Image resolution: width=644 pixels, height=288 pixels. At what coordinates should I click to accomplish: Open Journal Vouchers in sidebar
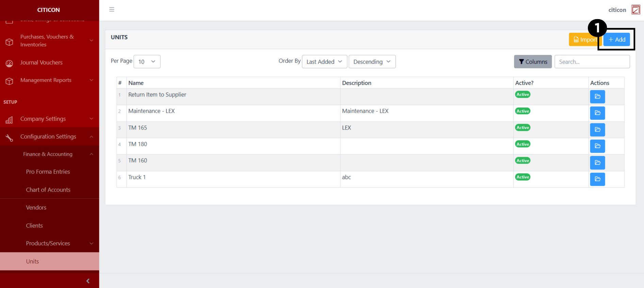(x=41, y=63)
